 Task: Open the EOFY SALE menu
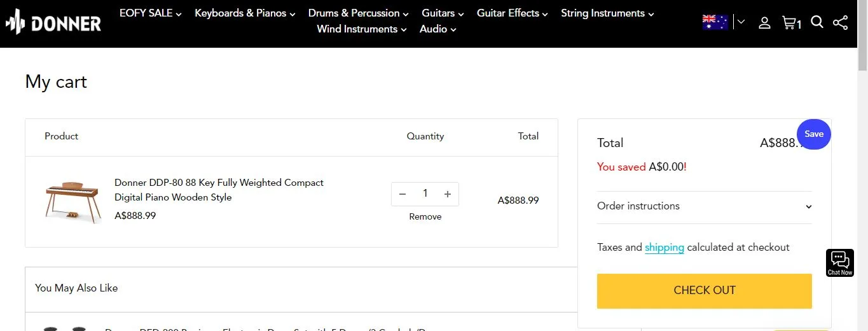pos(151,13)
